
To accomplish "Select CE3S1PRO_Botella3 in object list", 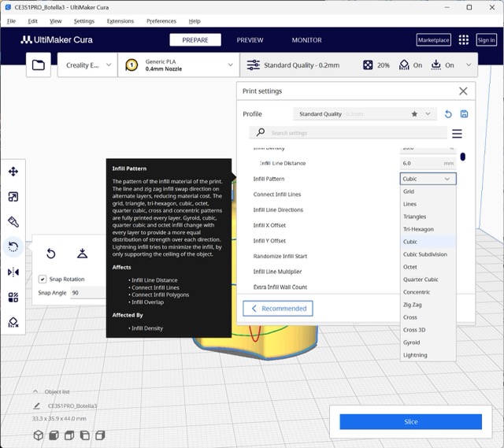I will (x=72, y=406).
